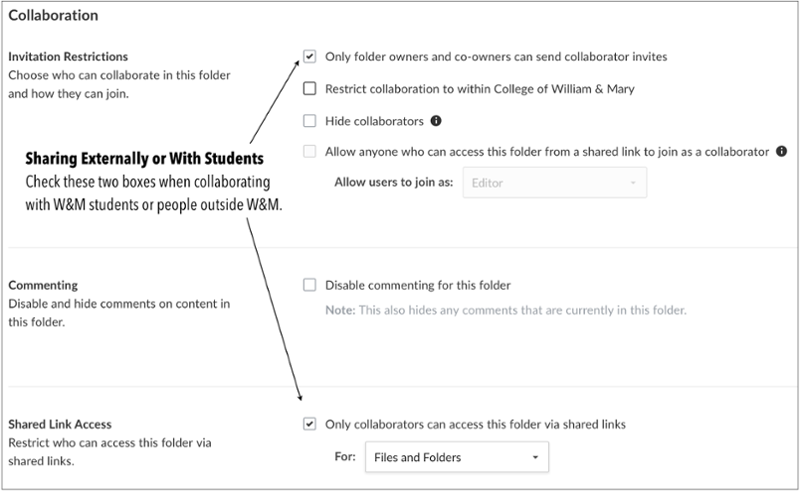Click the Commenting section title
800x492 pixels.
pyautogui.click(x=42, y=285)
